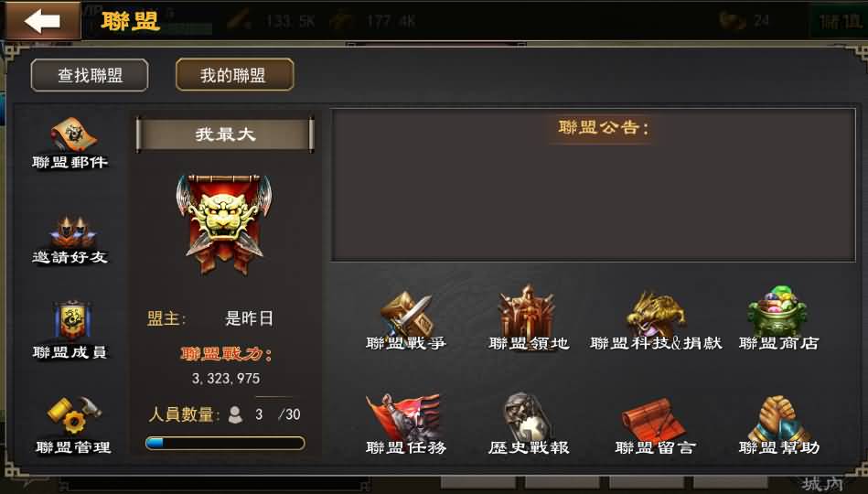Click the 儲值 recharge button
The image size is (868, 494).
840,22
